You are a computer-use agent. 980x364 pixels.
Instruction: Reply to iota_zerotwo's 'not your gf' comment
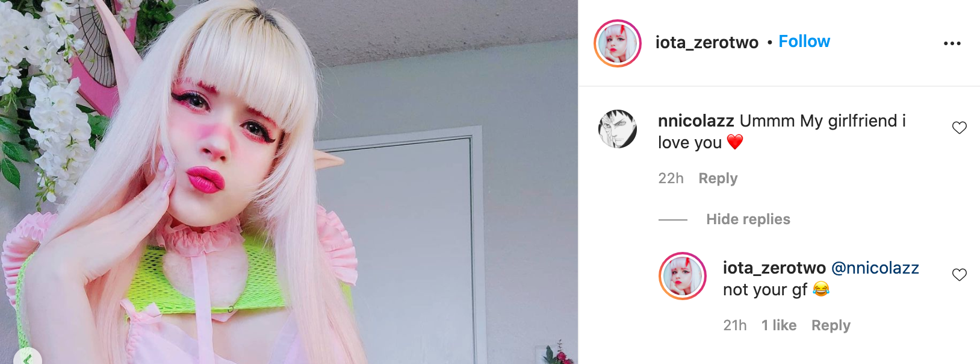831,325
